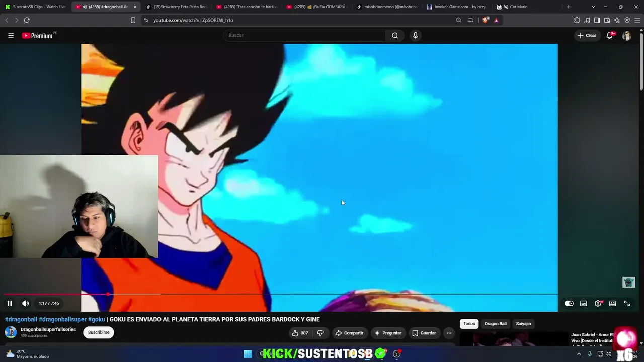
Task: Switch to the Cat Mario tab
Action: pos(527,7)
